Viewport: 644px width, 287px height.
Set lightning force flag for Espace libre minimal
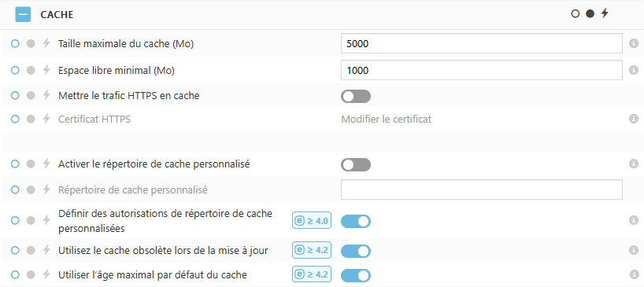tap(46, 70)
